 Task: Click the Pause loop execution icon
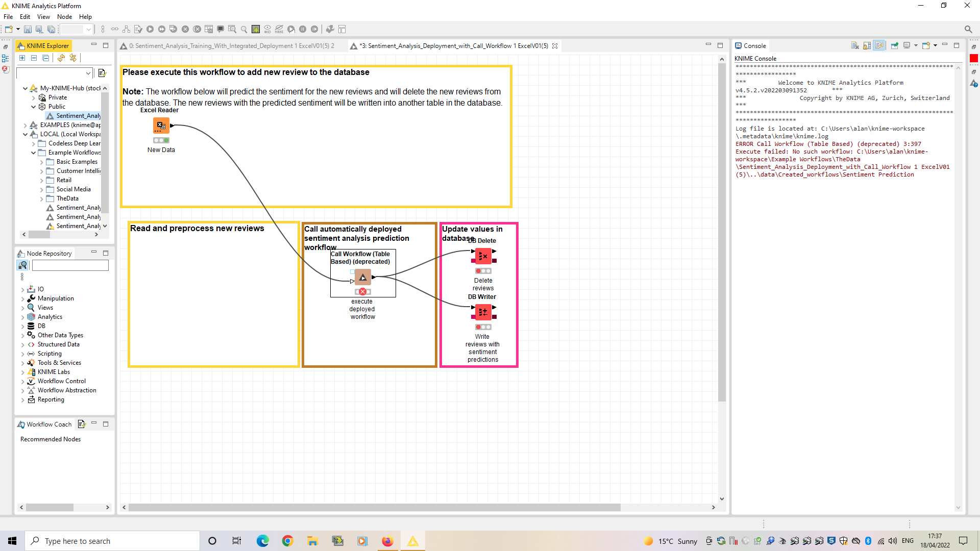click(x=303, y=29)
